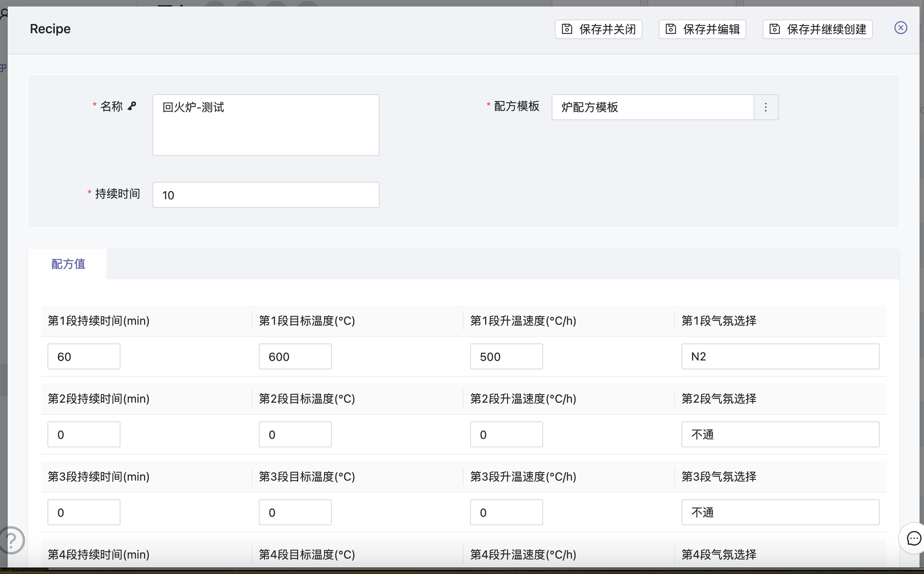The height and width of the screenshot is (574, 924).
Task: Open 第2段气氛选择 dropdown showing 不通
Action: pyautogui.click(x=780, y=434)
